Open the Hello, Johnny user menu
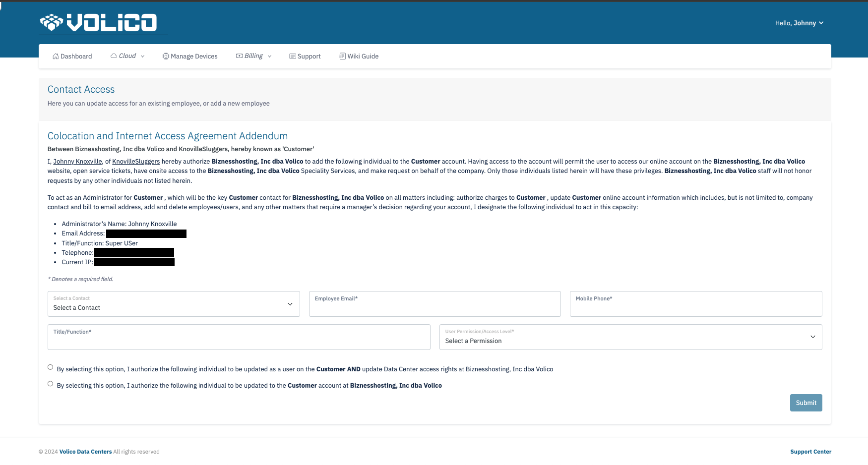Image resolution: width=868 pixels, height=465 pixels. coord(799,23)
